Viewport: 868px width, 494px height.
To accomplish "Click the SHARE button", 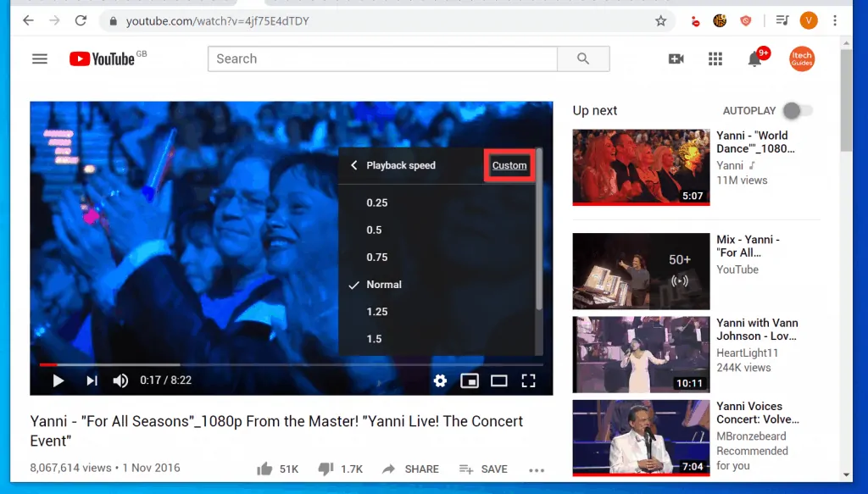I will (x=410, y=469).
